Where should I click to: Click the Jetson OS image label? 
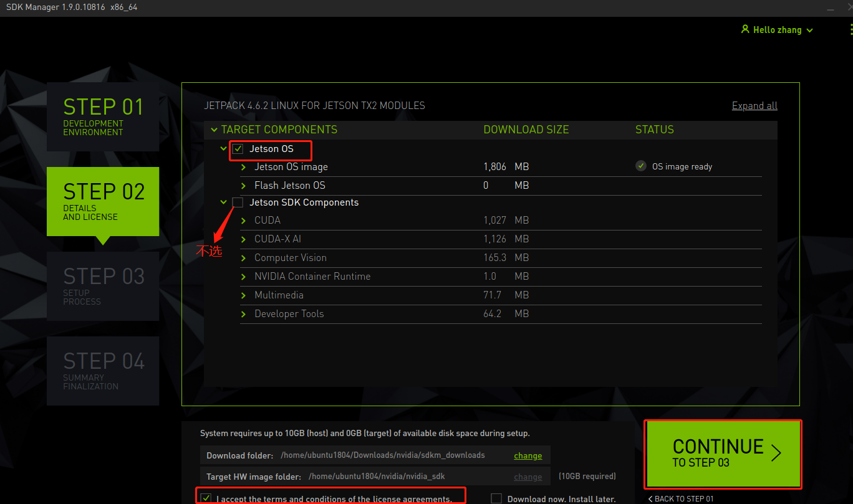tap(291, 167)
